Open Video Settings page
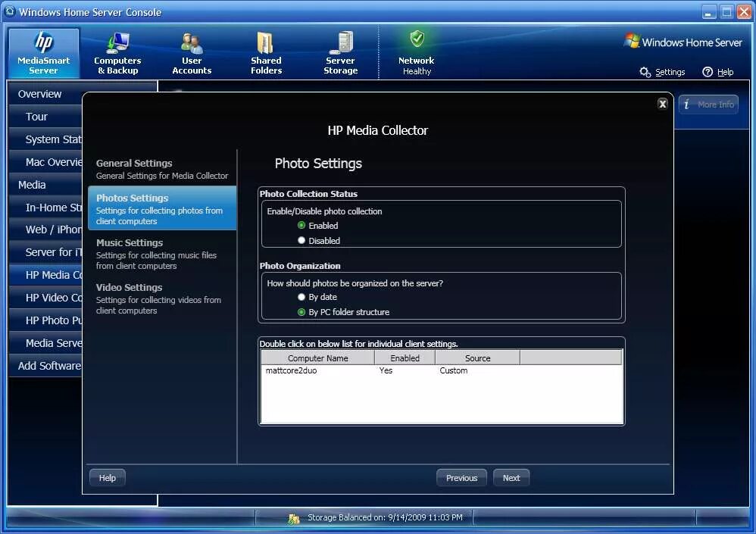Screen dimensions: 756x534 [162, 298]
